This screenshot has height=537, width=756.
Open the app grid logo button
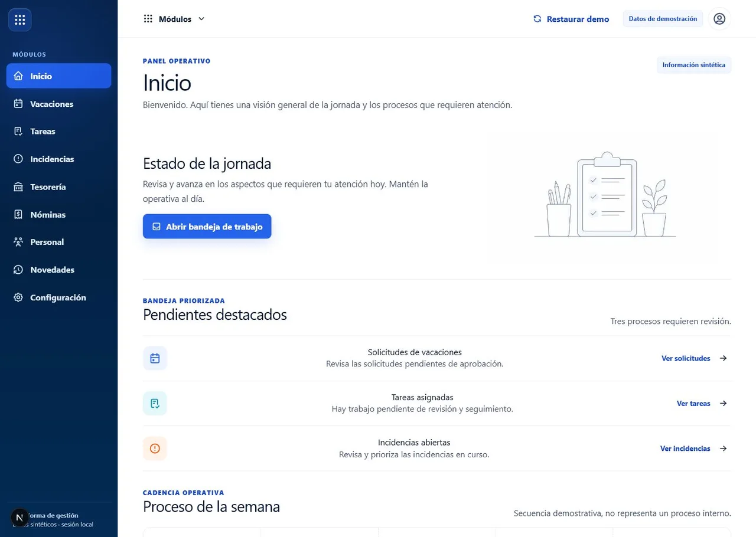point(19,19)
